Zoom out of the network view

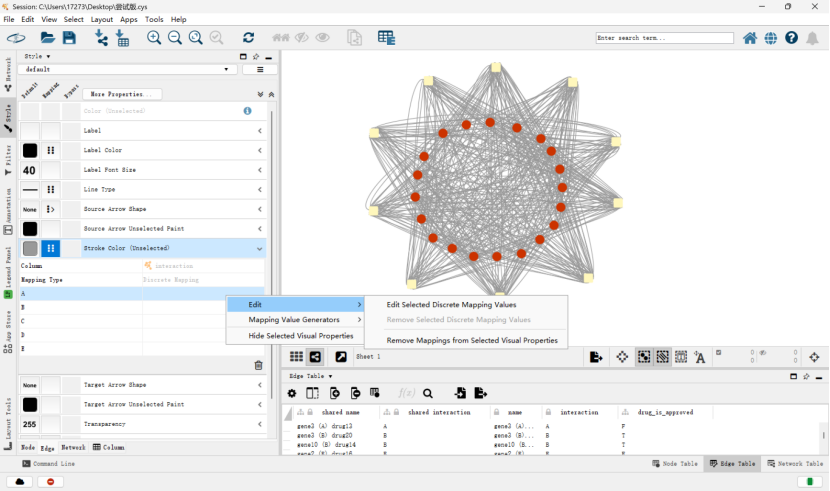pos(175,38)
